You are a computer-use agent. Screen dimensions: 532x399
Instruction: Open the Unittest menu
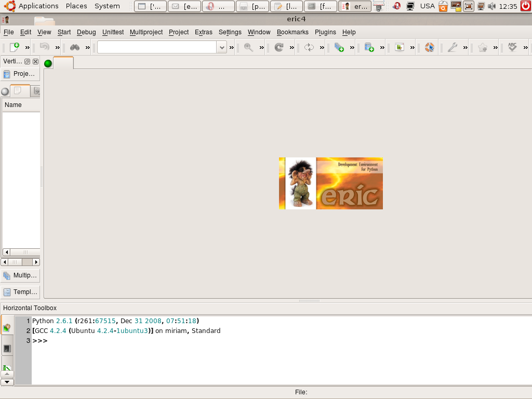coord(113,32)
